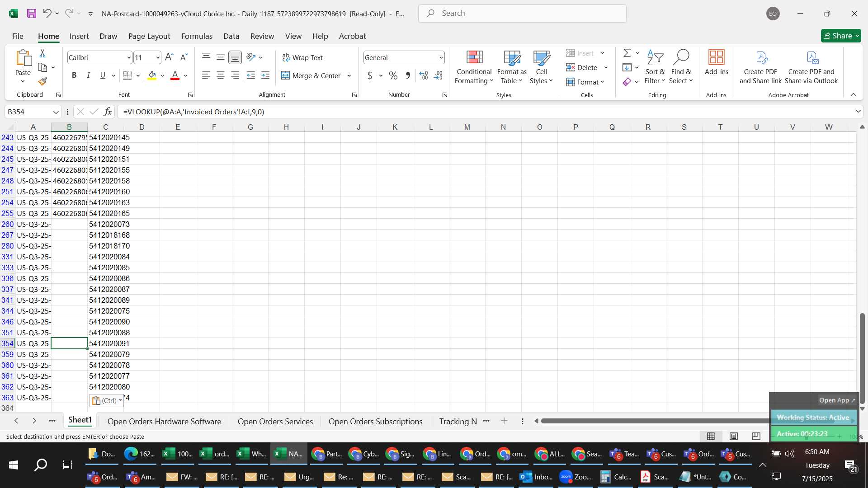Viewport: 868px width, 488px height.
Task: Apply Comma Style number format
Action: pyautogui.click(x=408, y=75)
